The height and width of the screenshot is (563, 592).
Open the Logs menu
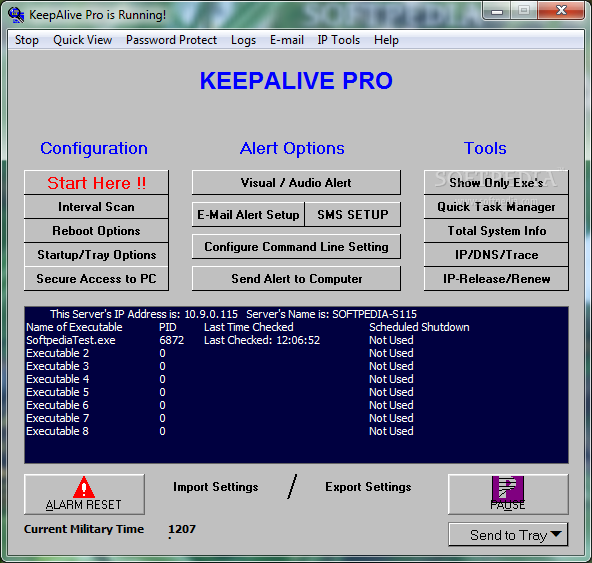244,40
